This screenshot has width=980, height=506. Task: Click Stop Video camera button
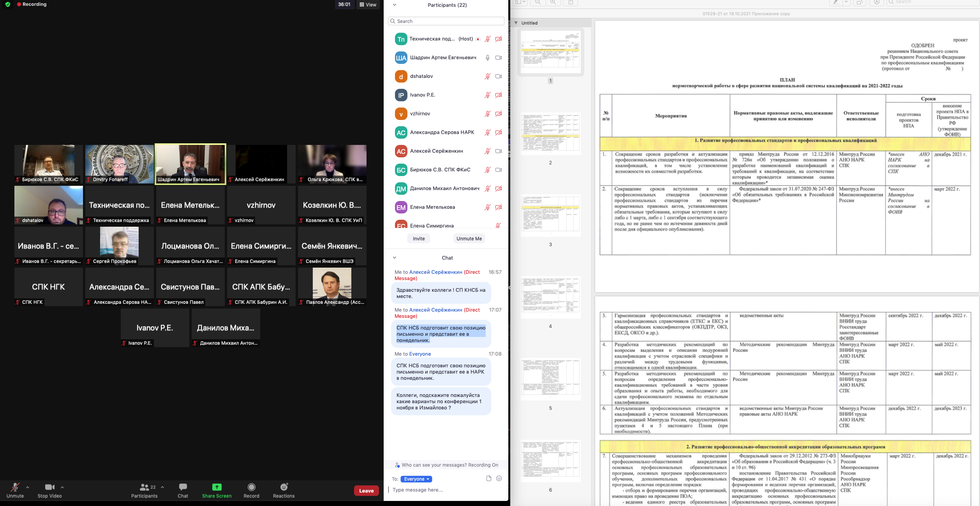tap(49, 490)
